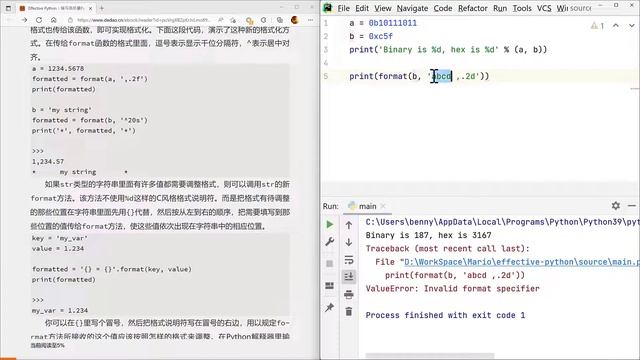The width and height of the screenshot is (640, 360).
Task: Click yellow extension icon in Edge toolbar
Action: (249, 20)
